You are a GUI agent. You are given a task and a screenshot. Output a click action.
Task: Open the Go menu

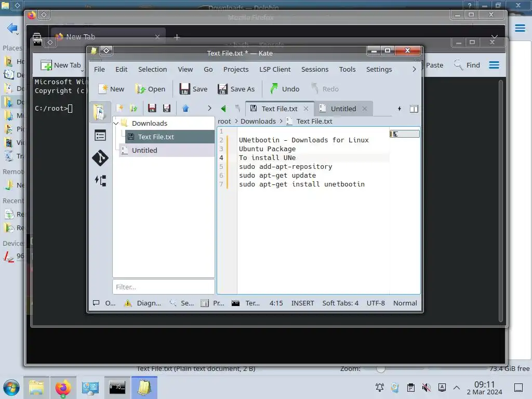pos(208,69)
